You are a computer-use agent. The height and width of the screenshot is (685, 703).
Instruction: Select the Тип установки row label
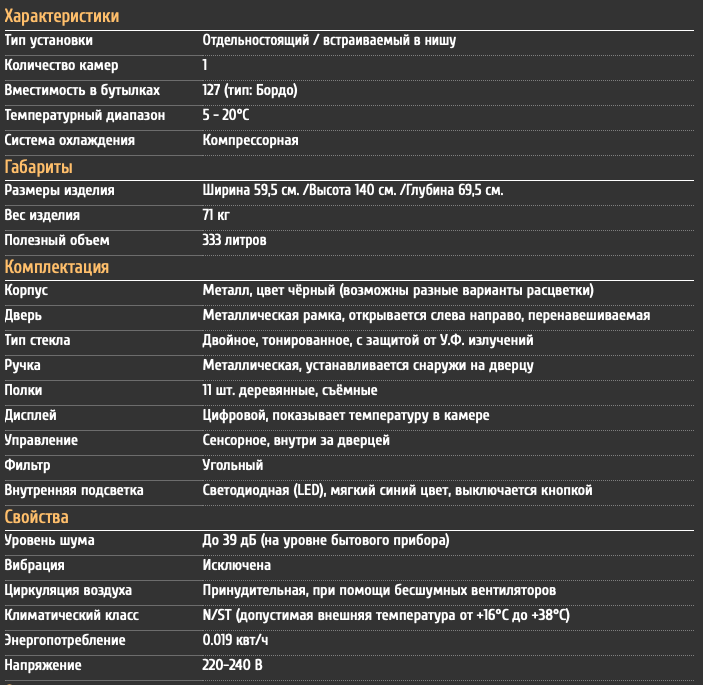coord(48,40)
